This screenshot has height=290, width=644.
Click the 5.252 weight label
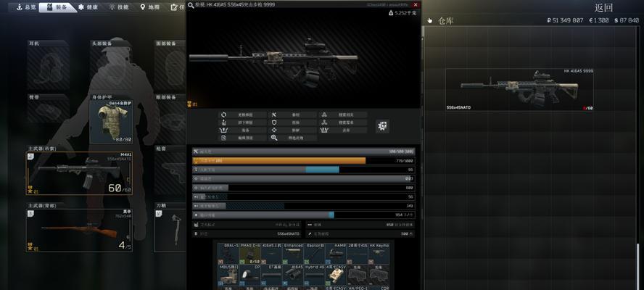402,13
